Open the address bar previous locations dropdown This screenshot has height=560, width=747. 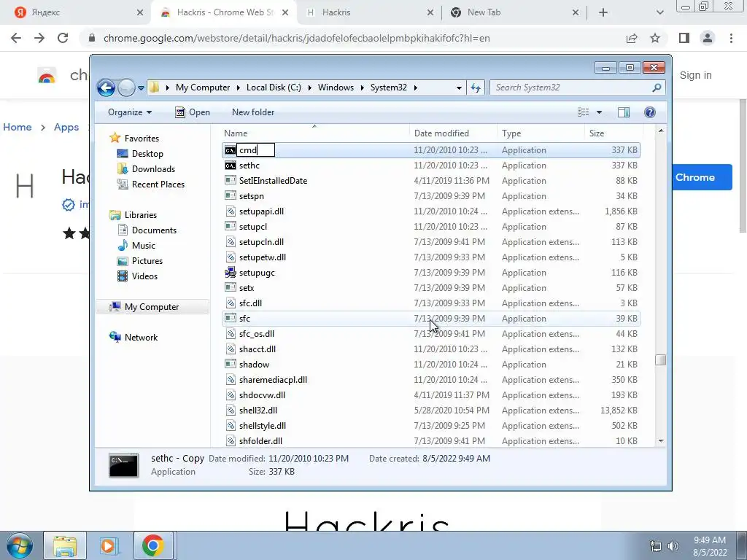(459, 87)
